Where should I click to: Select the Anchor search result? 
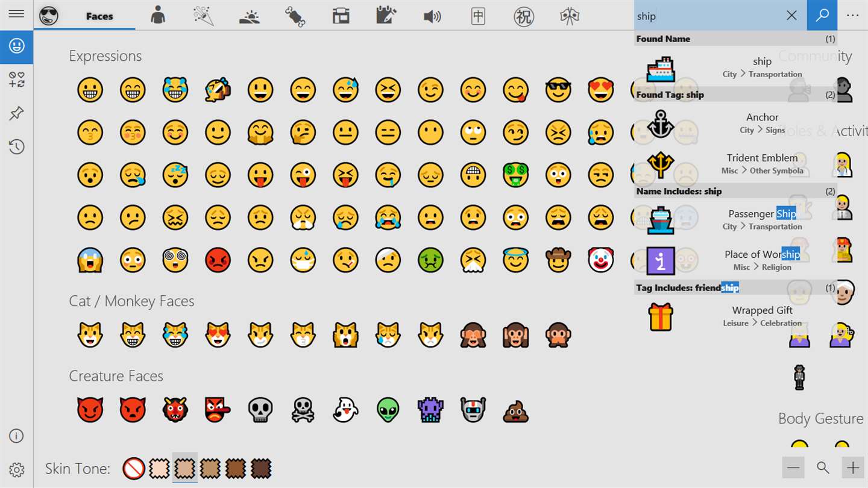(x=735, y=123)
